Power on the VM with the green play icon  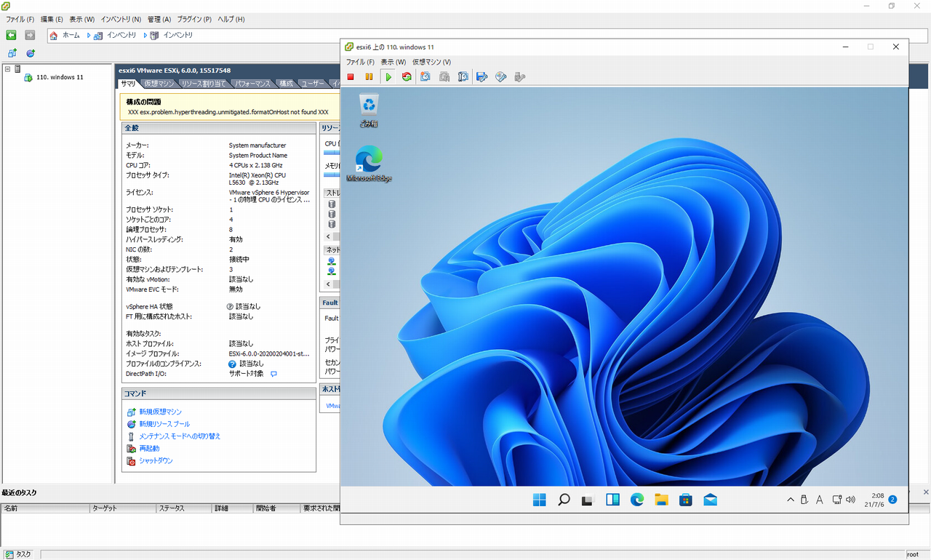click(x=388, y=76)
